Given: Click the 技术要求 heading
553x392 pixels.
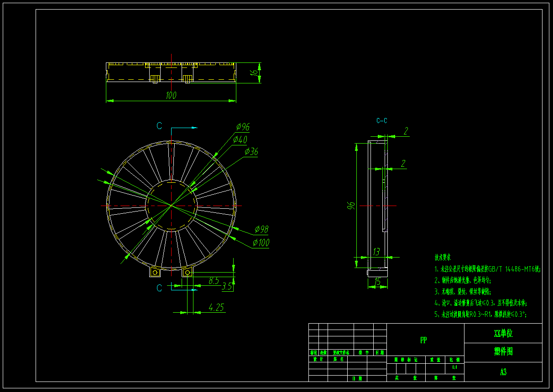Looking at the screenshot, I should pyautogui.click(x=442, y=258).
